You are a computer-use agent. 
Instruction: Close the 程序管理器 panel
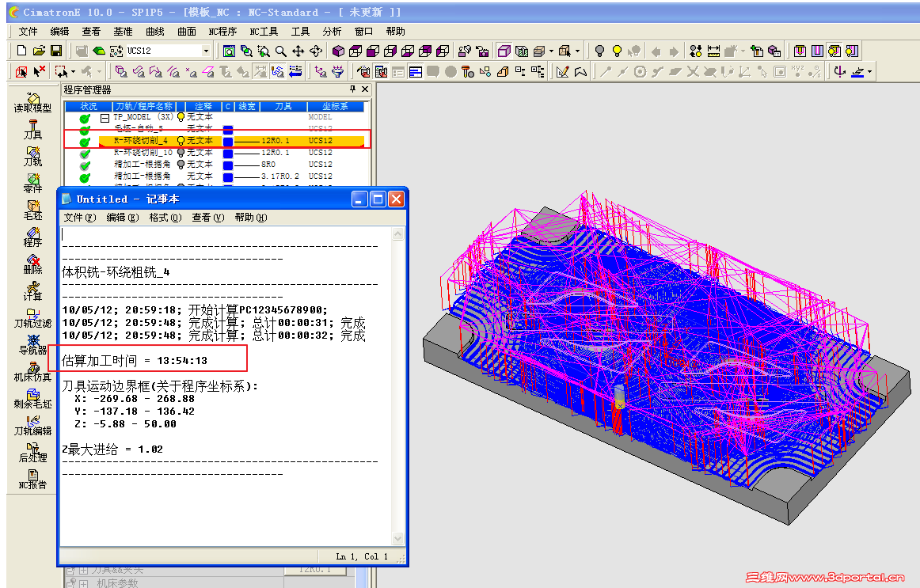pyautogui.click(x=365, y=89)
